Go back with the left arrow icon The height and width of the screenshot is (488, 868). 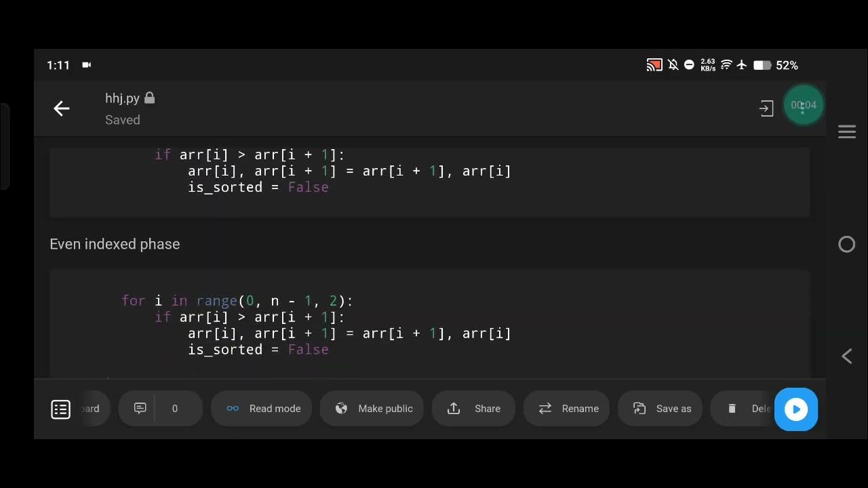62,108
